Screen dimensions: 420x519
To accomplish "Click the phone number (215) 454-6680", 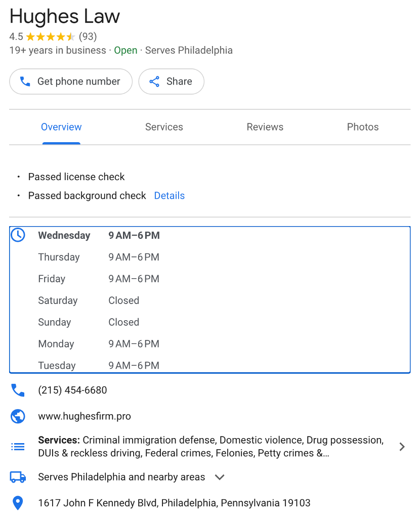I will coord(72,390).
